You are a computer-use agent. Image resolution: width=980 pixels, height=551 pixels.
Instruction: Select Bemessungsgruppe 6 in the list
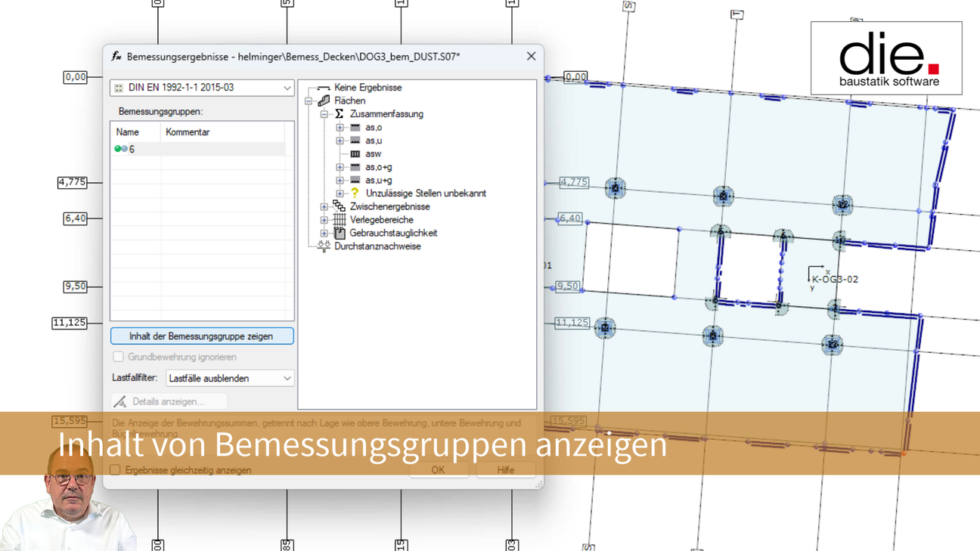(x=132, y=150)
